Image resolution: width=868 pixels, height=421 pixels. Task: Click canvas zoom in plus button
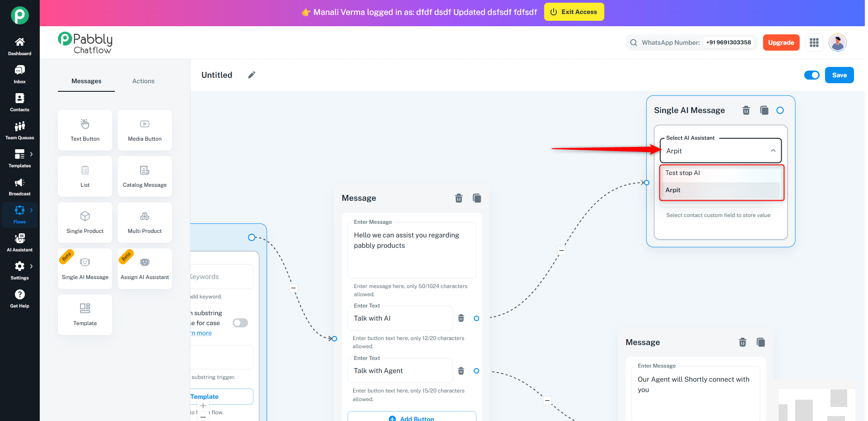point(203,406)
